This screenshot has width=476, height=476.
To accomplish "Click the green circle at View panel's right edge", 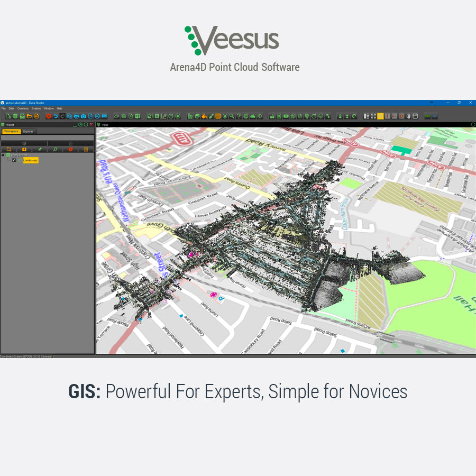I will 473,124.
